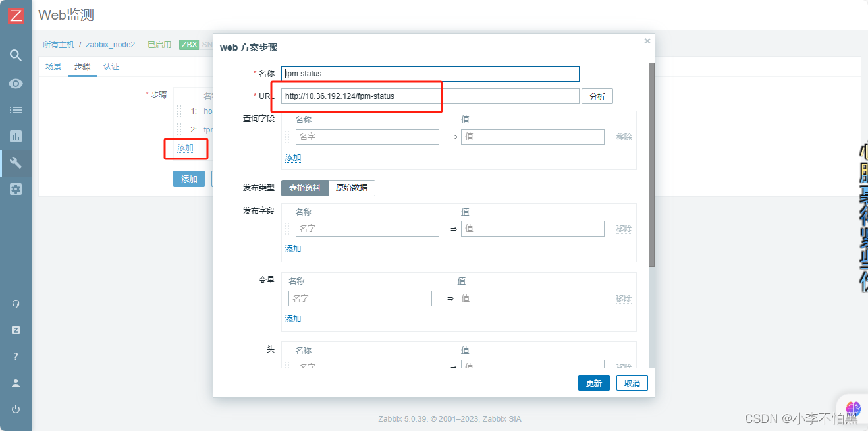
Task: Open the Configuration wrench icon menu
Action: coord(16,163)
